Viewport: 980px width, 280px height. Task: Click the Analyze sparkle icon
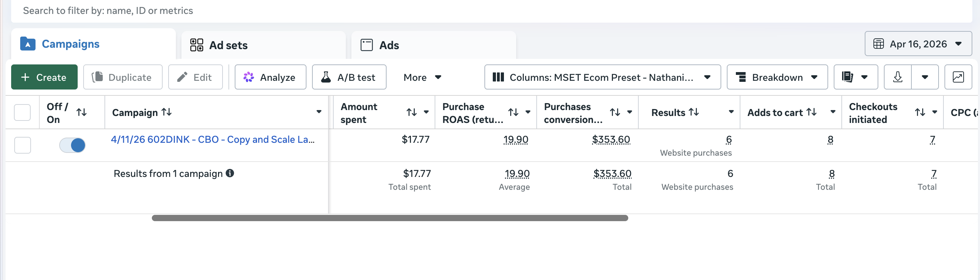pos(248,77)
